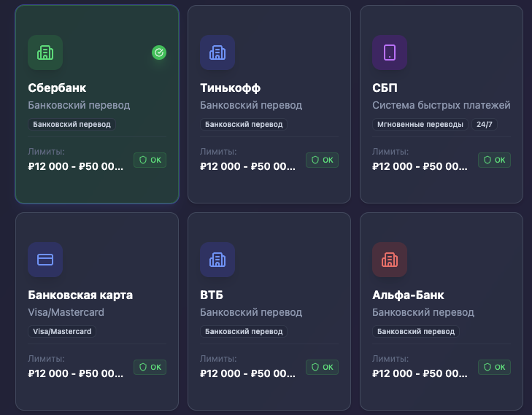The image size is (532, 415).
Task: Select the Банковская карта payment option title
Action: click(80, 295)
